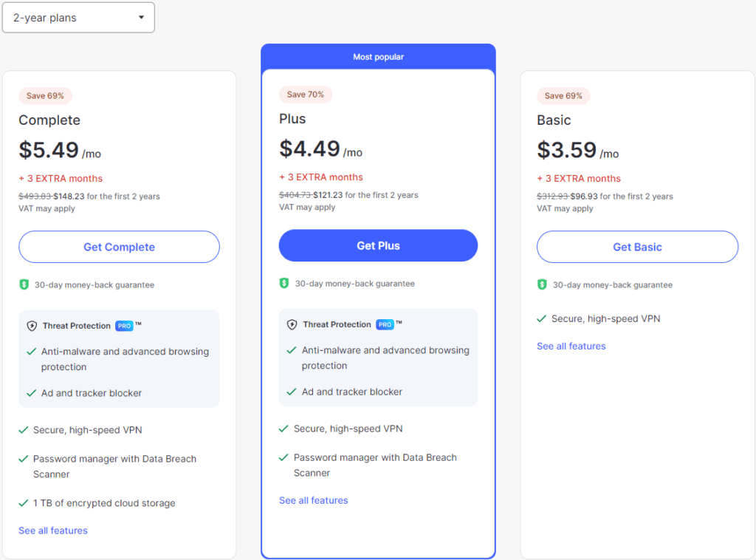The width and height of the screenshot is (756, 560).
Task: Click Anti-malware feature text in Plus plan
Action: 385,358
